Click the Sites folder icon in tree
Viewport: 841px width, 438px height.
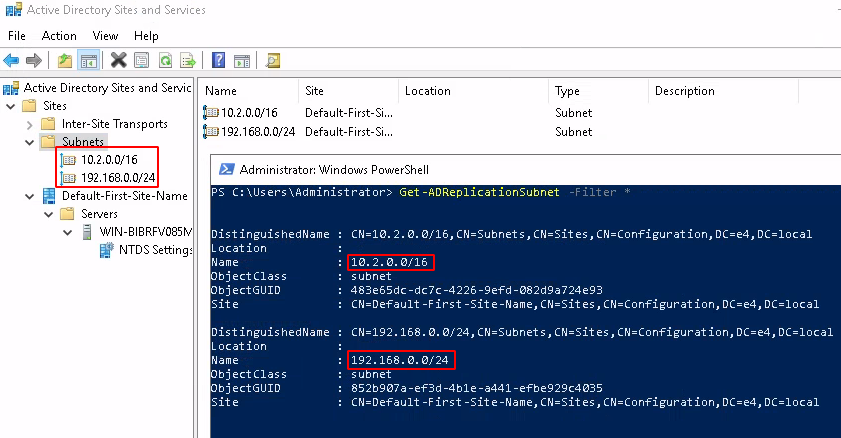29,106
